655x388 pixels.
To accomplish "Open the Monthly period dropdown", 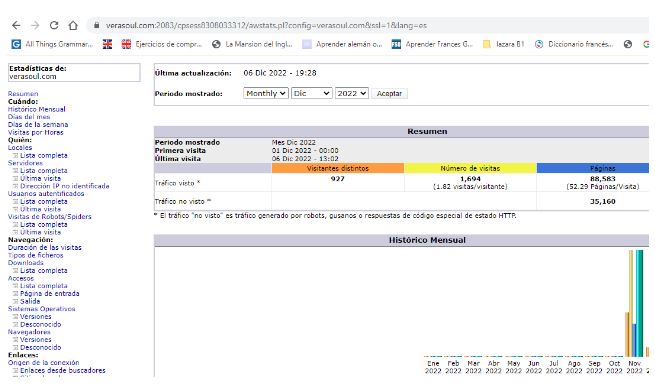I will 266,94.
